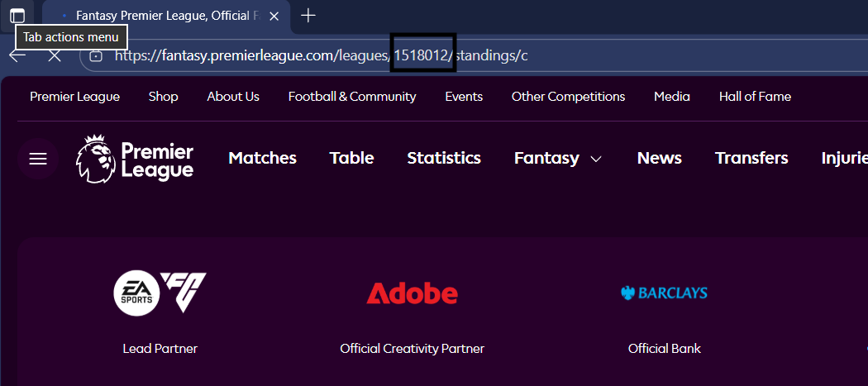This screenshot has height=386, width=868.
Task: Click the Shop link
Action: (x=163, y=97)
